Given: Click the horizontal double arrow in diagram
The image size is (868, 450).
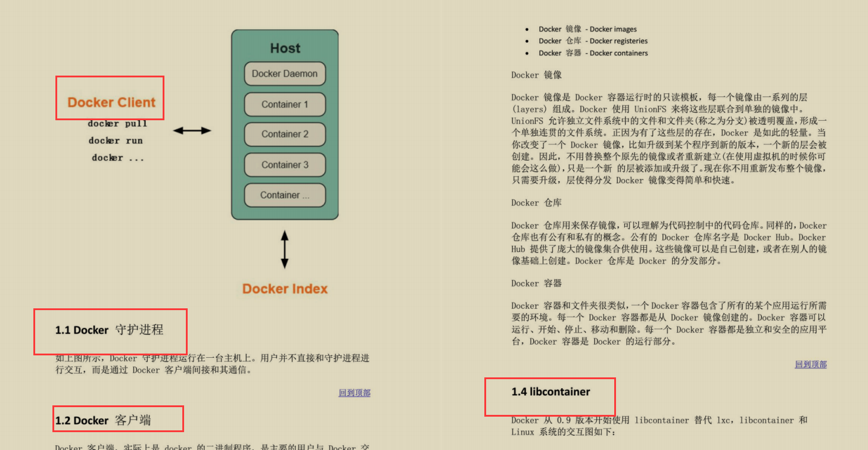Looking at the screenshot, I should coord(192,130).
